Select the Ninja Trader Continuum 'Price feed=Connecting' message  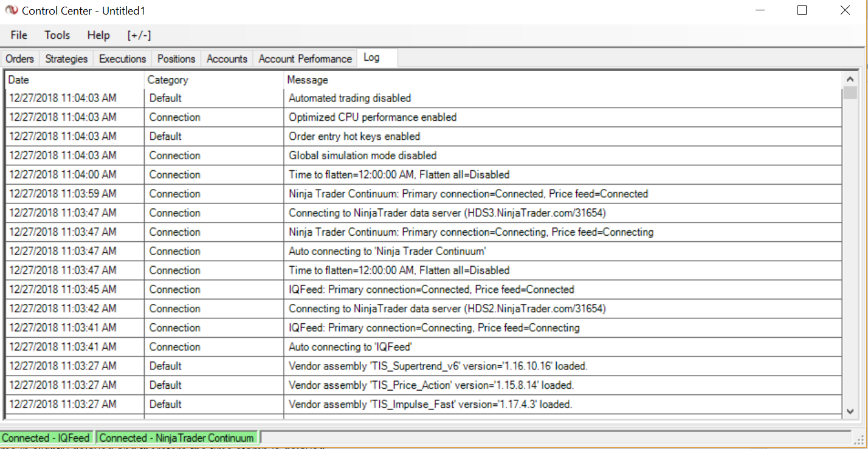coord(471,232)
